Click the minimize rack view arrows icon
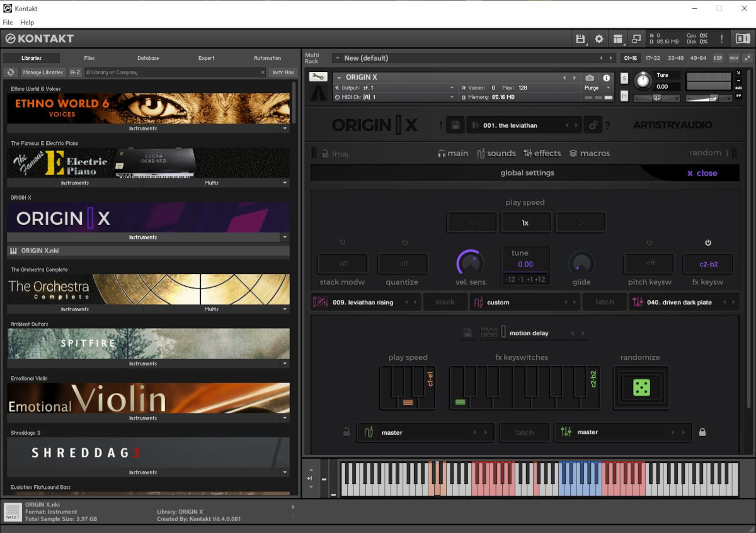The height and width of the screenshot is (533, 756). [747, 58]
